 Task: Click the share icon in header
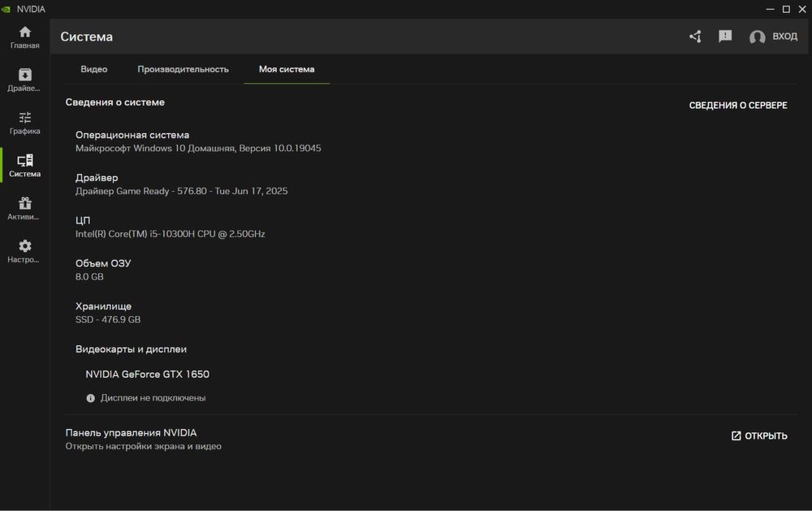point(695,37)
